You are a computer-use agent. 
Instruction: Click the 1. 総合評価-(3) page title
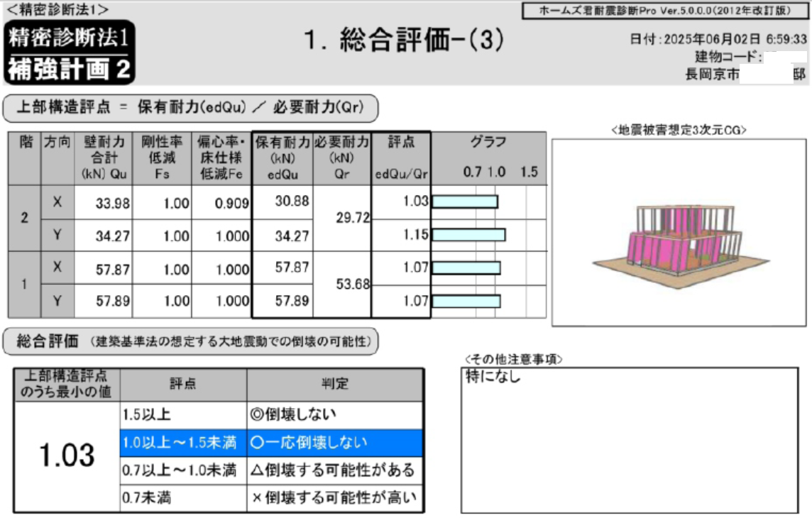click(x=404, y=41)
